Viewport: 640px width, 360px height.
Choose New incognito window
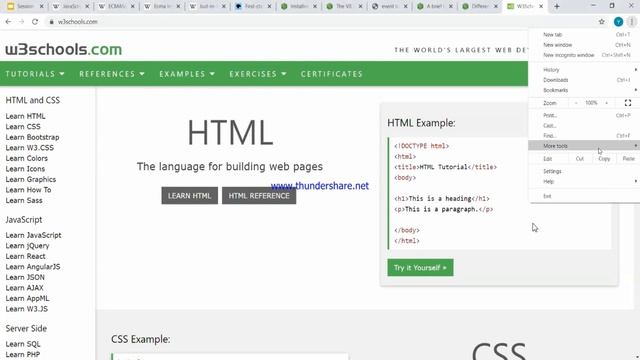click(584, 55)
